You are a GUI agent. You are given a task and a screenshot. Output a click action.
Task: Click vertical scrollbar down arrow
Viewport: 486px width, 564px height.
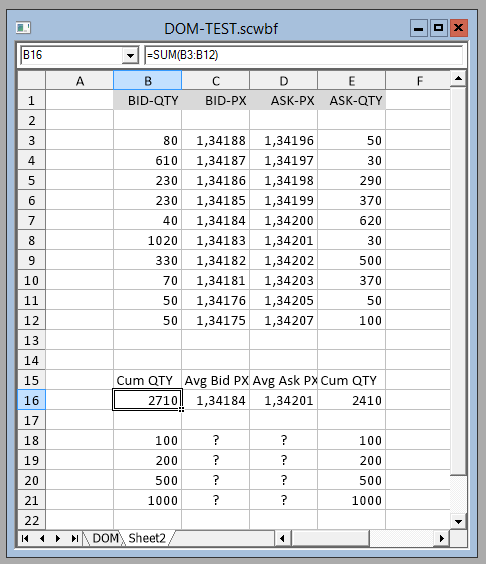[x=458, y=521]
